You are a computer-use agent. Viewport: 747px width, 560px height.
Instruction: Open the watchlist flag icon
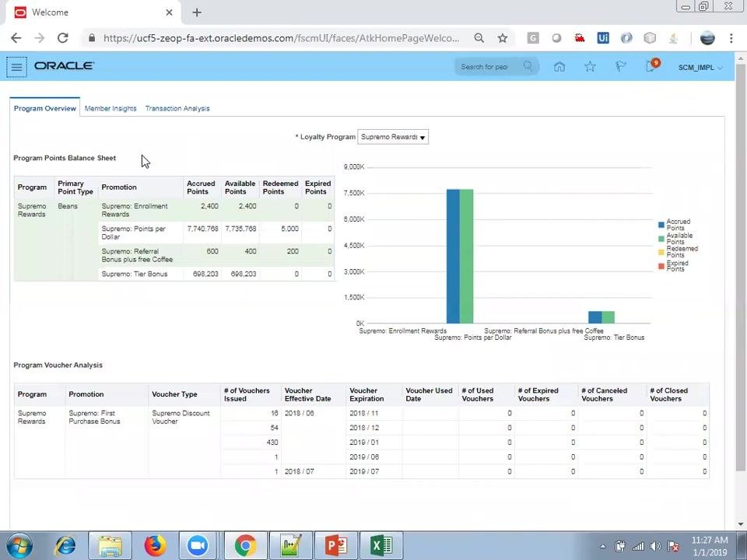[620, 67]
